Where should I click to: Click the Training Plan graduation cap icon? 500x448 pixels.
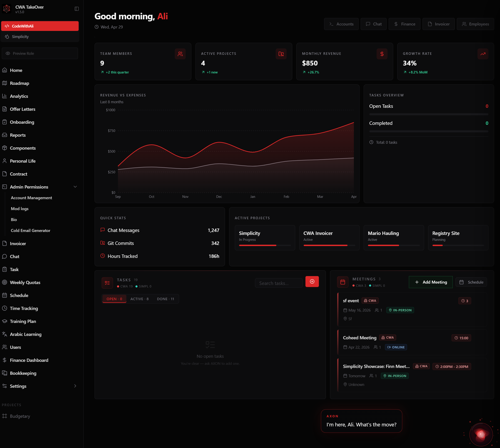pyautogui.click(x=4, y=321)
